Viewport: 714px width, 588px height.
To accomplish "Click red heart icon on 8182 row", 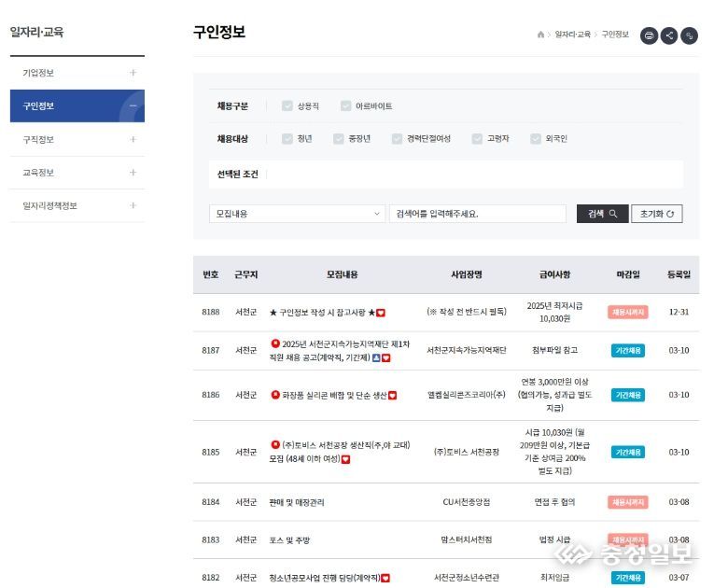I will 385,579.
